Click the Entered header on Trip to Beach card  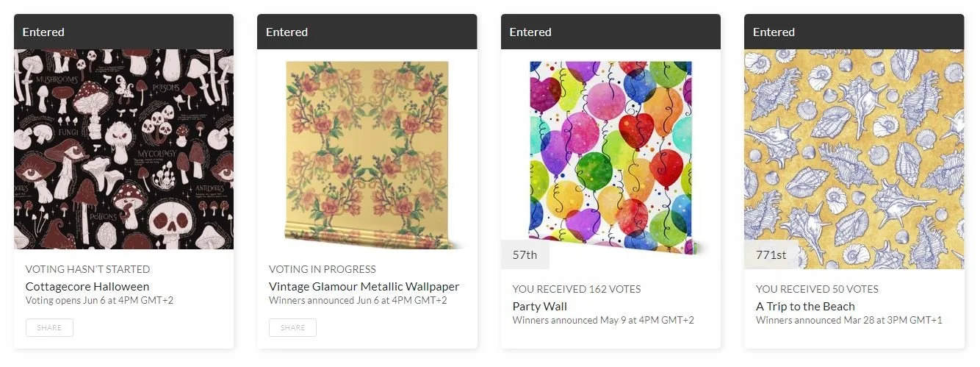click(854, 32)
